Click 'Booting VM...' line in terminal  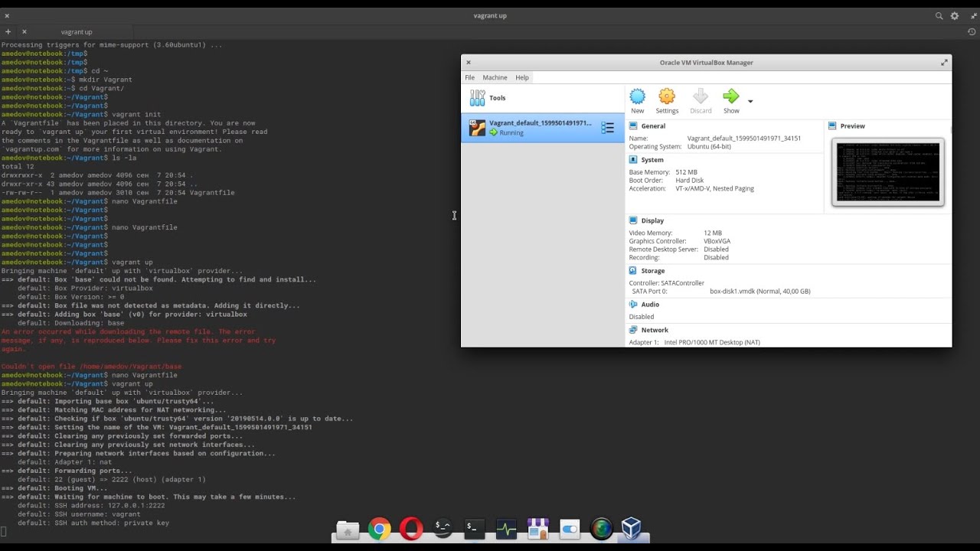(x=54, y=488)
